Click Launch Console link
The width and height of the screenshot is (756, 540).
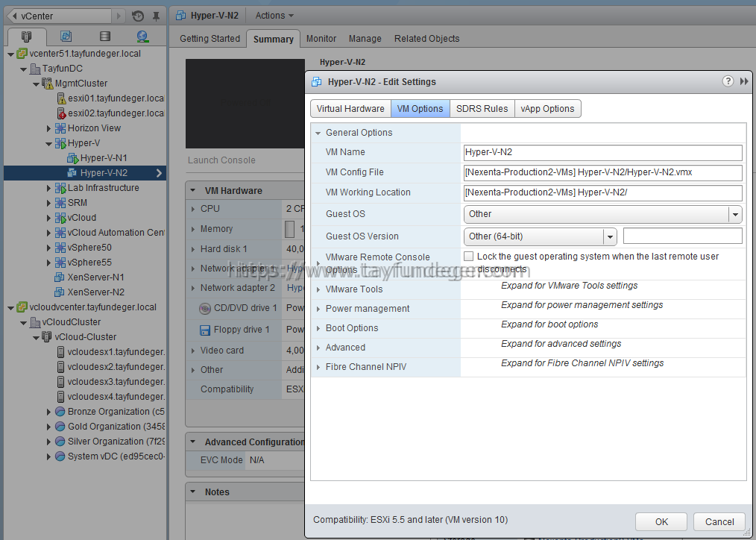(221, 160)
